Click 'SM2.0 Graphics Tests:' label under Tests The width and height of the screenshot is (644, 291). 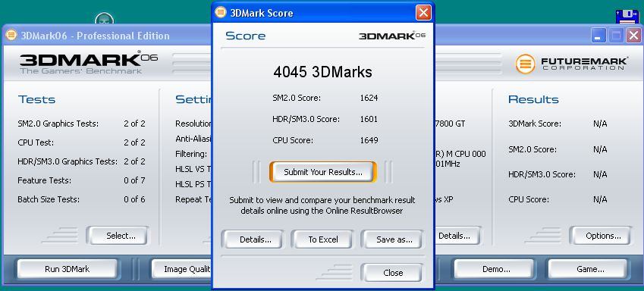[x=58, y=124]
